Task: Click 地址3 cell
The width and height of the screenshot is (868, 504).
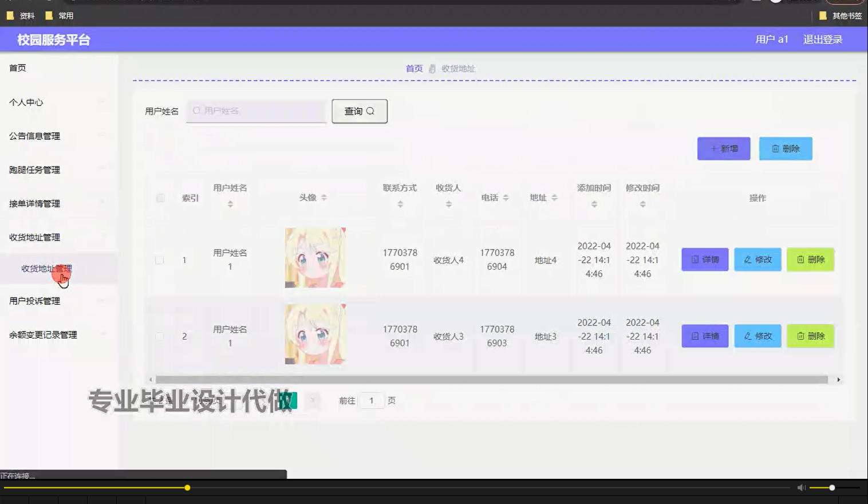Action: [546, 337]
